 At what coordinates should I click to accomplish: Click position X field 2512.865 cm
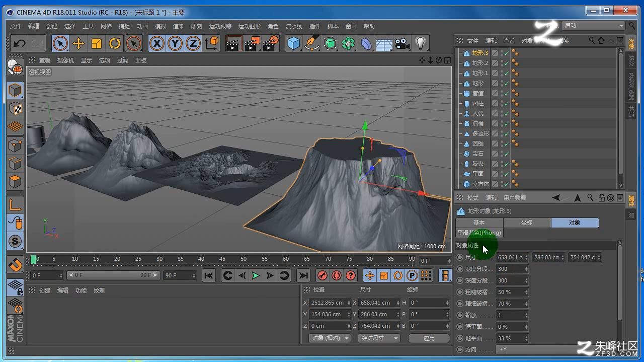pyautogui.click(x=329, y=303)
